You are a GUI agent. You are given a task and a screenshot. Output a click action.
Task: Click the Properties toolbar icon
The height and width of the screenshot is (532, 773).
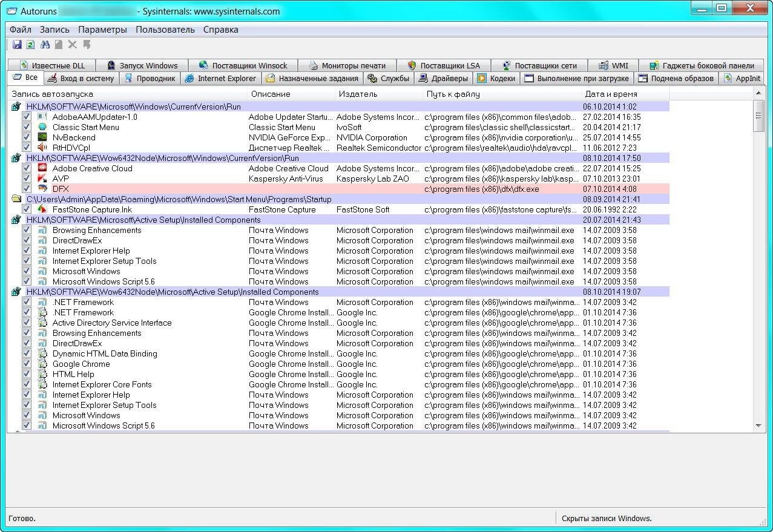click(59, 44)
